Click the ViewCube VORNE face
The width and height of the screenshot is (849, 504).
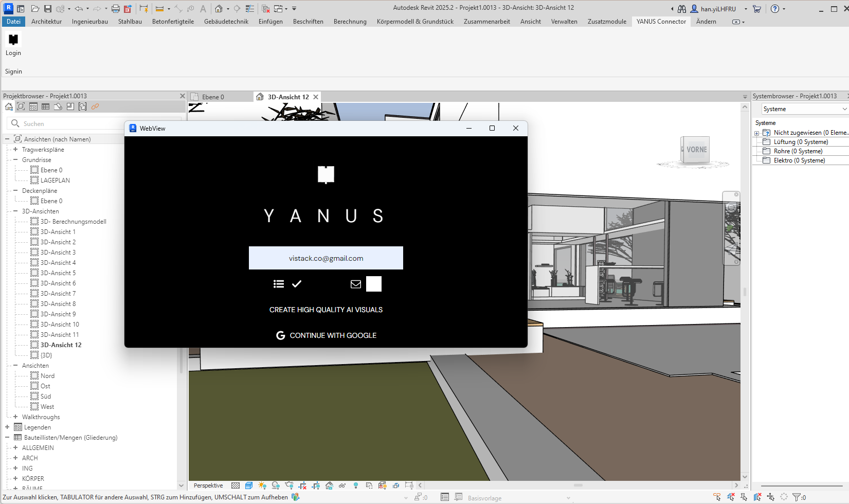[x=697, y=150]
